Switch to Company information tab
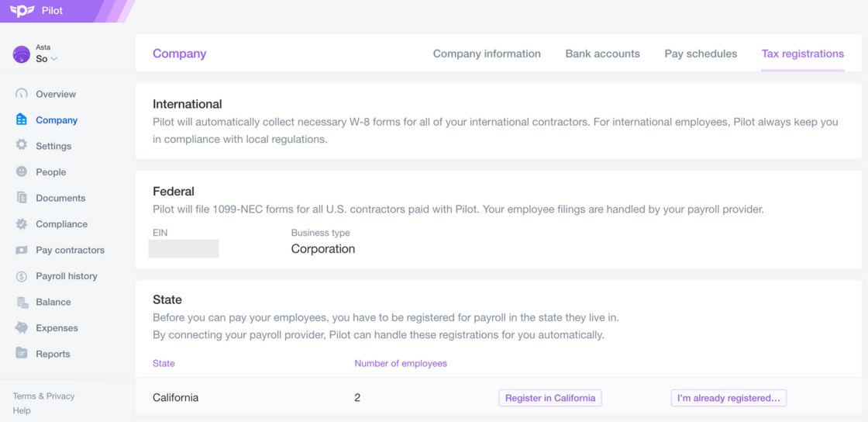The height and width of the screenshot is (422, 868). click(487, 54)
